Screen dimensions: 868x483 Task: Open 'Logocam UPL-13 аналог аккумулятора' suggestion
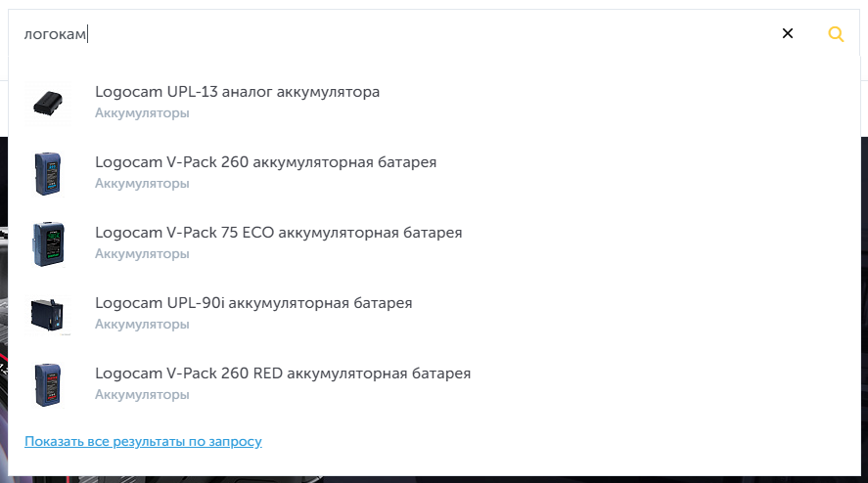pos(237,92)
